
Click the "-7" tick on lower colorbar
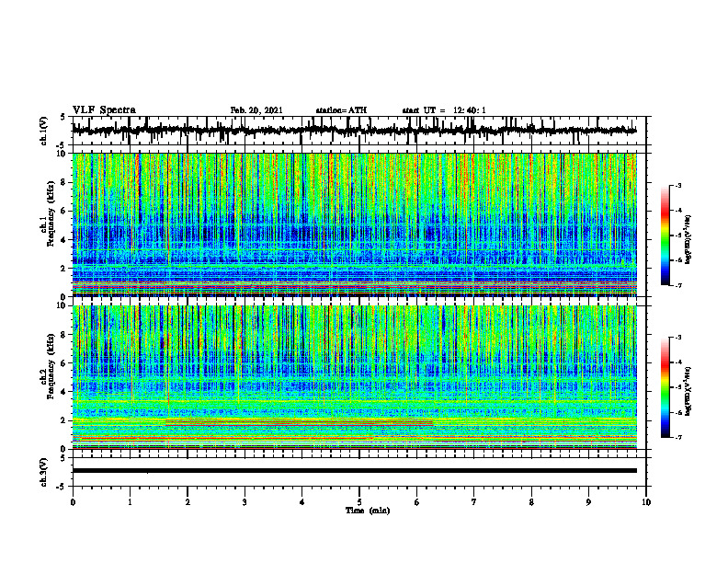[678, 438]
